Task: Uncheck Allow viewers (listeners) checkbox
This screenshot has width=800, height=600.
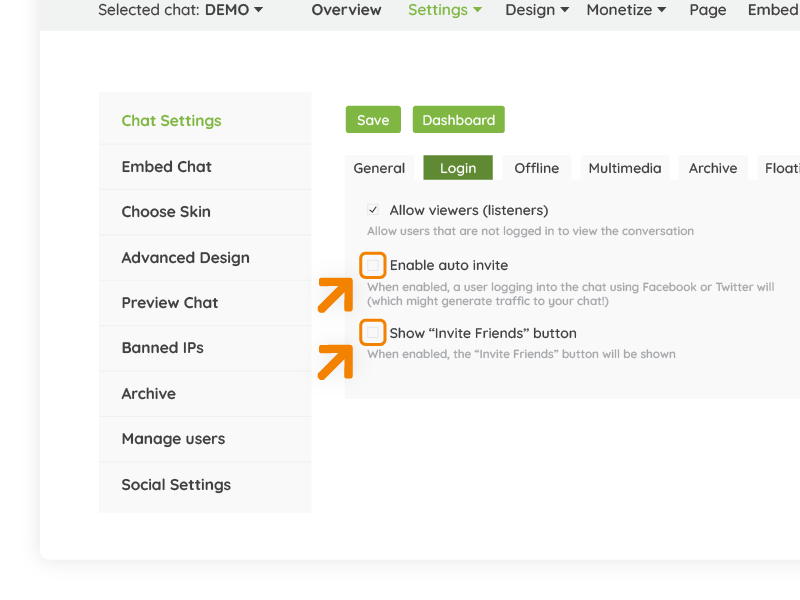Action: tap(373, 210)
